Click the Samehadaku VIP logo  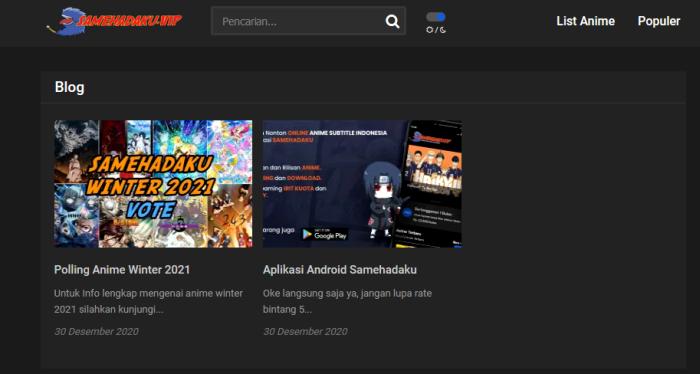click(x=114, y=21)
